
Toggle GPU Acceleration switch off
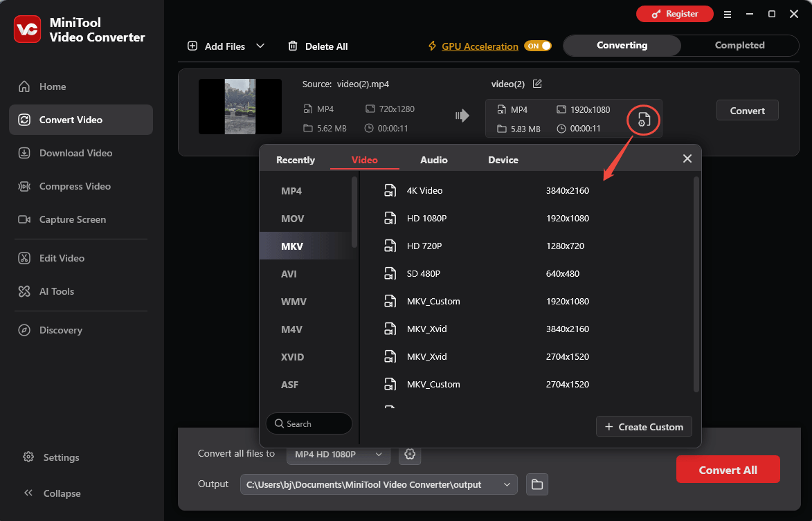pyautogui.click(x=538, y=46)
